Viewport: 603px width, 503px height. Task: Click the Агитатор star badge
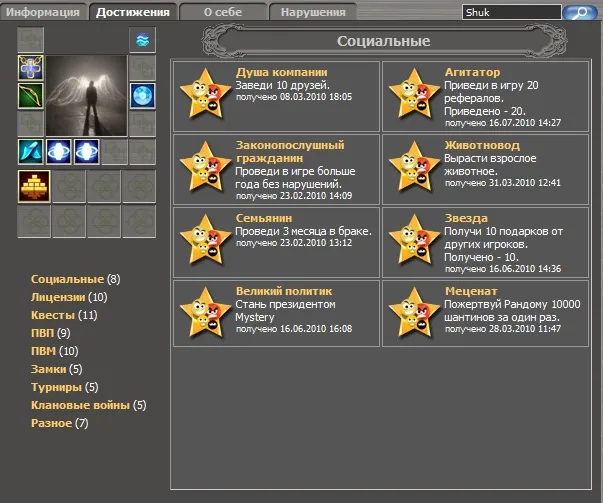[414, 94]
